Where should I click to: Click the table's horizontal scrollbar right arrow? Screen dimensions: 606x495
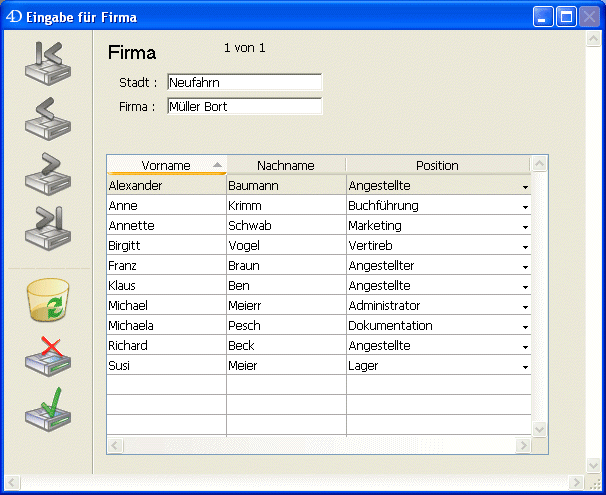pyautogui.click(x=522, y=445)
